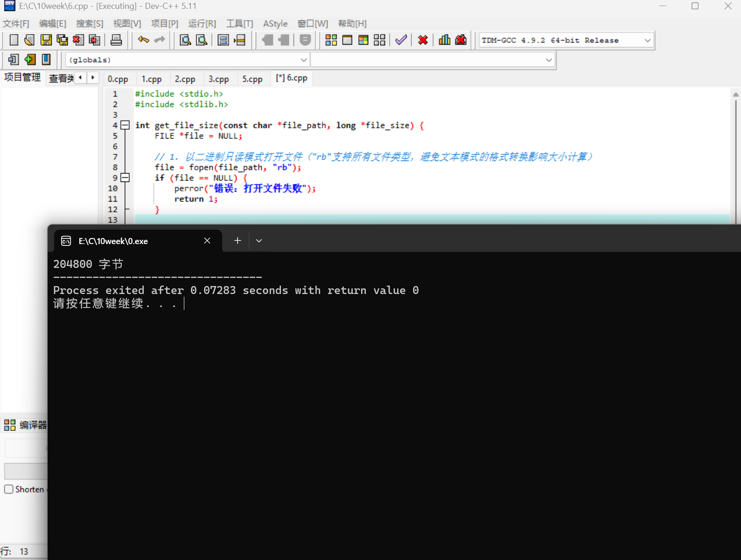Click the green Insert icon
Image resolution: width=741 pixels, height=560 pixels.
pos(30,59)
